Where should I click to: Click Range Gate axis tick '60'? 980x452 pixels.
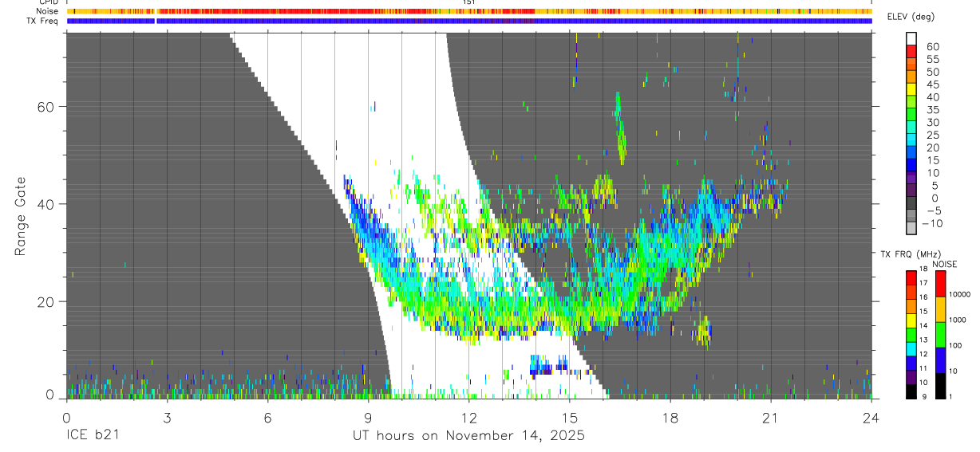click(46, 106)
